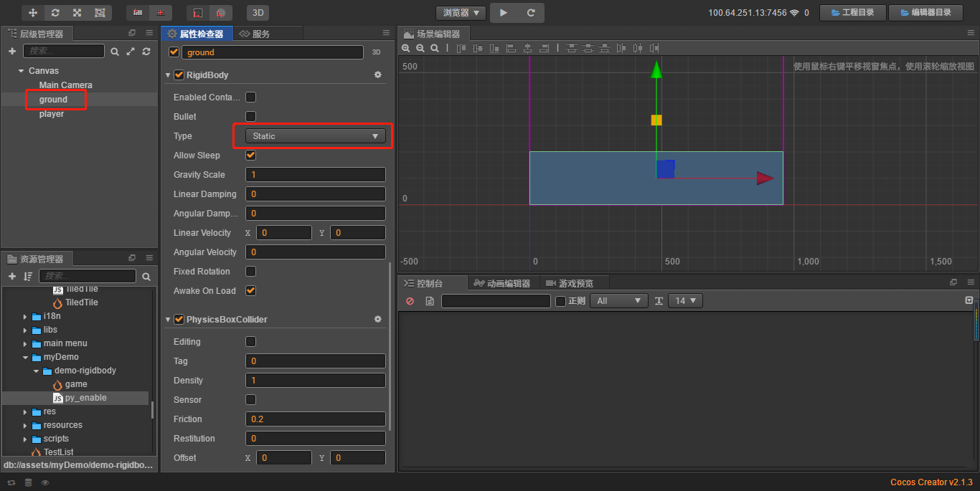The image size is (980, 491).
Task: Open the 工程目录 project folder
Action: point(852,13)
